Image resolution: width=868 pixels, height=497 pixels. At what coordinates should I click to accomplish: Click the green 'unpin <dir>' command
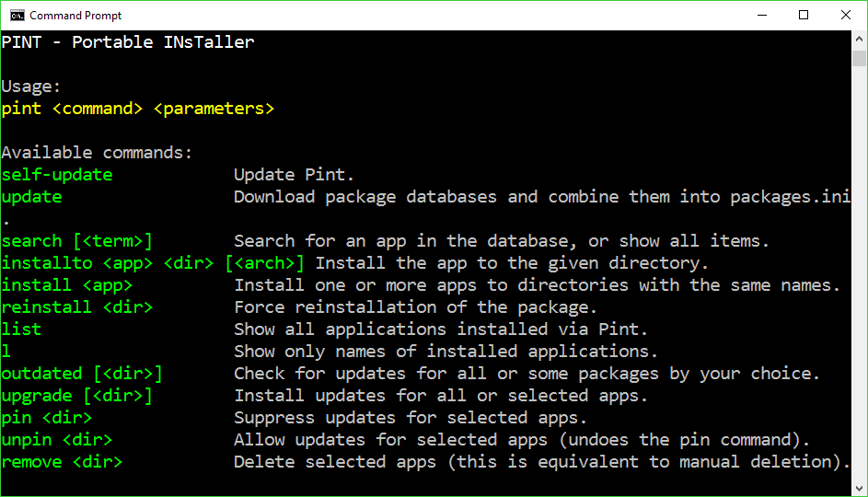coord(57,440)
